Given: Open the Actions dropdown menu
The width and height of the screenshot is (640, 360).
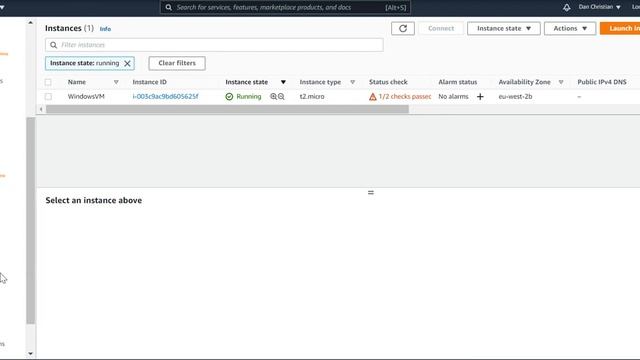Looking at the screenshot, I should (x=570, y=29).
